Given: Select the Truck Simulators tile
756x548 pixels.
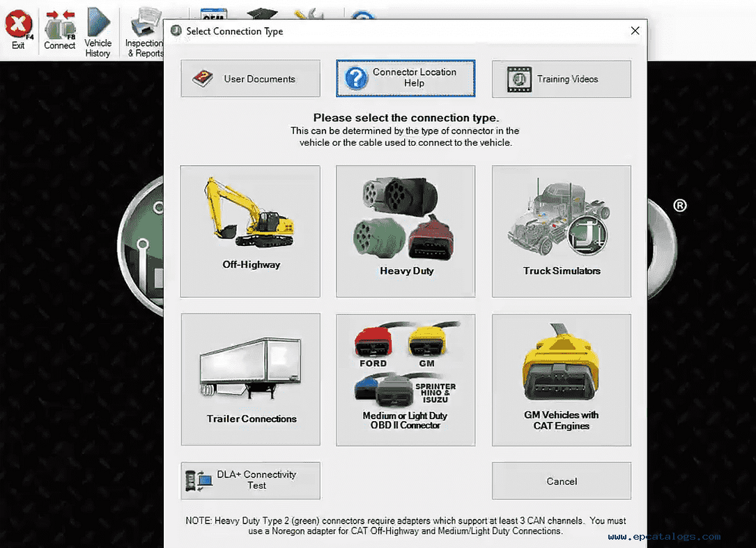Looking at the screenshot, I should 561,231.
